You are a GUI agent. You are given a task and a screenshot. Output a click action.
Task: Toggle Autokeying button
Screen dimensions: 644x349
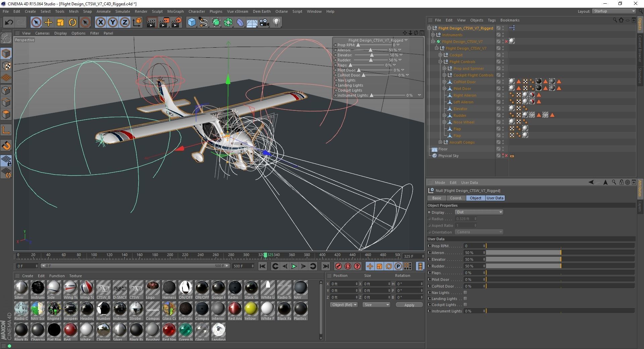point(348,266)
